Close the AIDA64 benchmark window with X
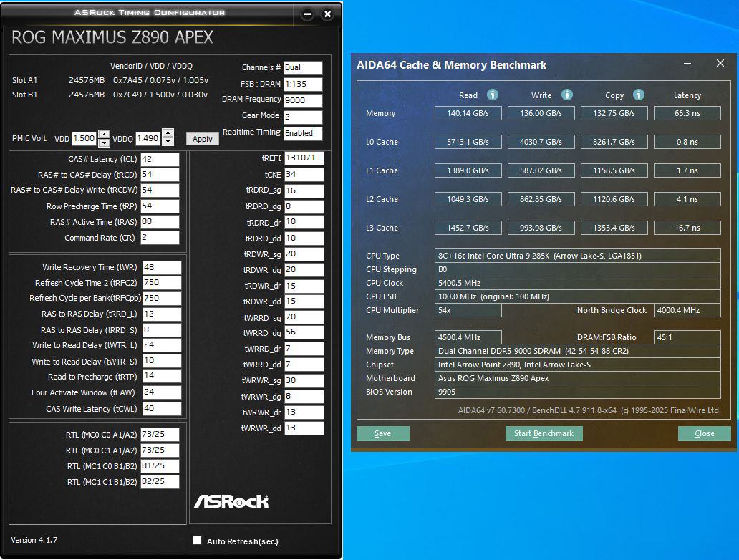This screenshot has width=739, height=560. click(x=720, y=63)
